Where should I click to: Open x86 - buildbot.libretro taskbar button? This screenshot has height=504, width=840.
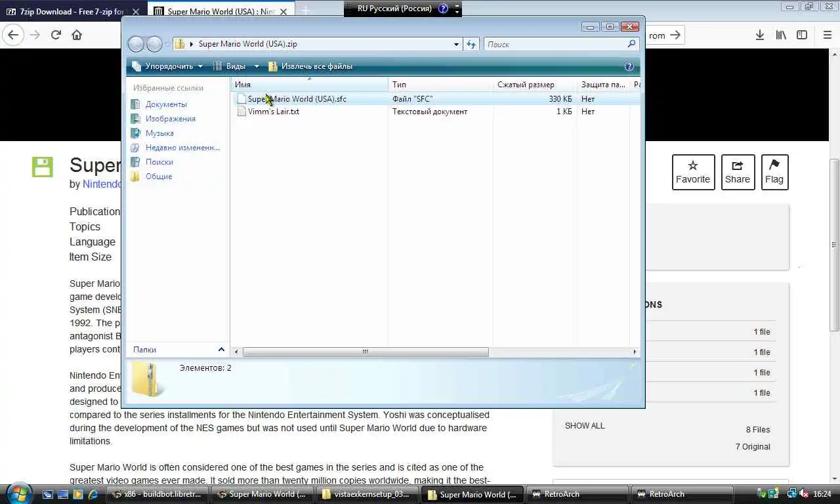click(157, 494)
